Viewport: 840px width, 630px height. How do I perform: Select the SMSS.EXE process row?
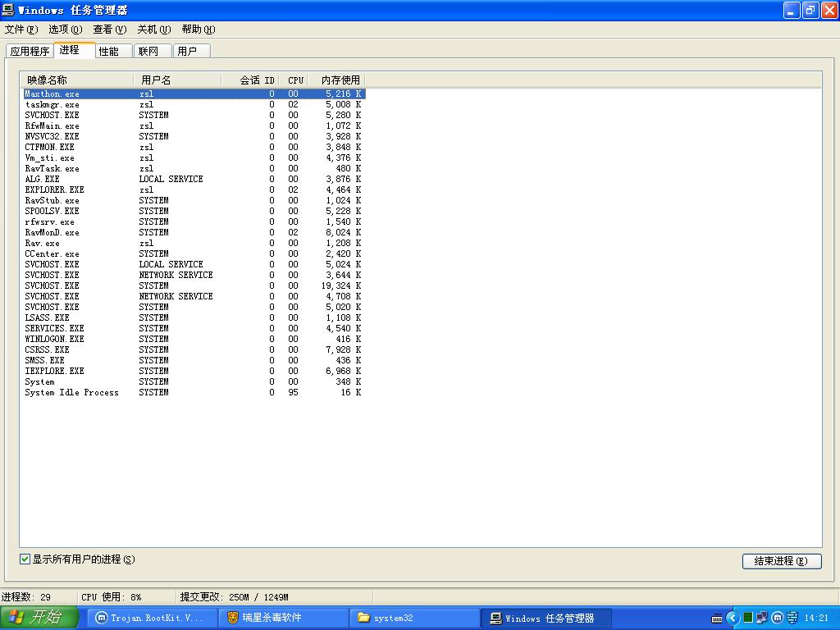click(x=194, y=361)
